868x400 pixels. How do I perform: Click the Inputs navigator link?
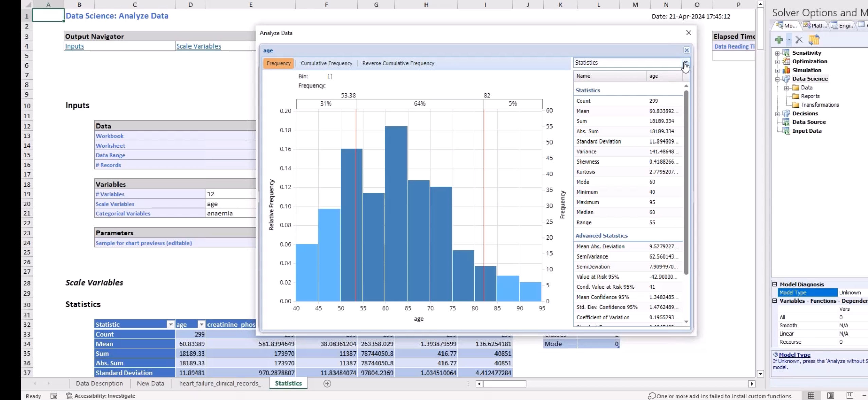(74, 46)
